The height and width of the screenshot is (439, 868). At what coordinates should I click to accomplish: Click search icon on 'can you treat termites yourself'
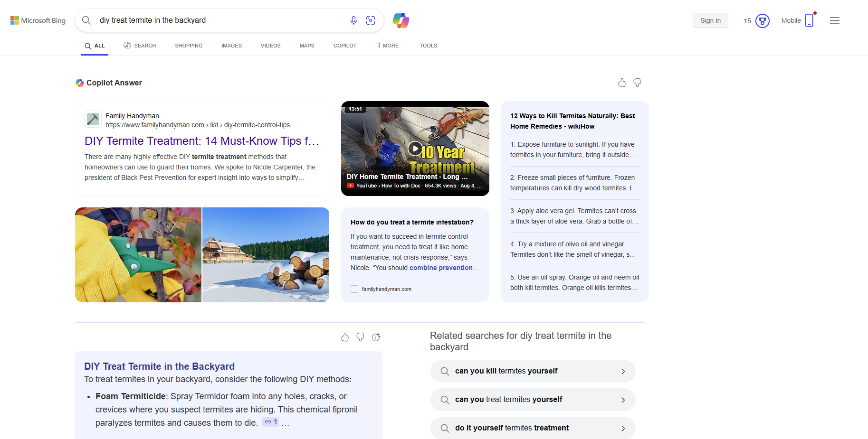445,400
